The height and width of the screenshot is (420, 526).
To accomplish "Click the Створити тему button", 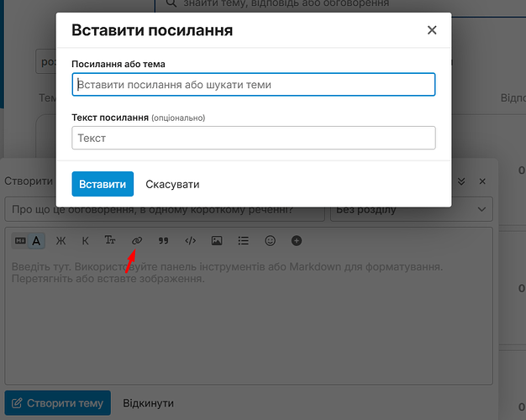I will [58, 403].
